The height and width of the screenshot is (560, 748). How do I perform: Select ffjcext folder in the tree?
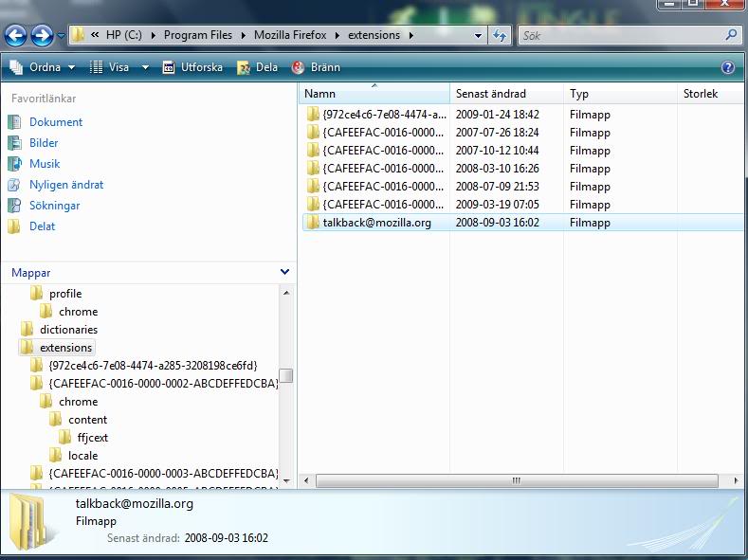pos(93,438)
